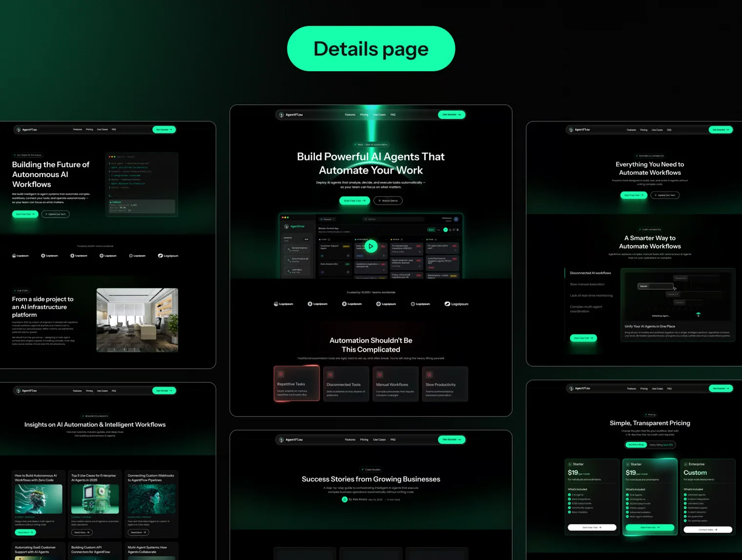Click Start Free Trial on the first Starter plan

pos(592,527)
